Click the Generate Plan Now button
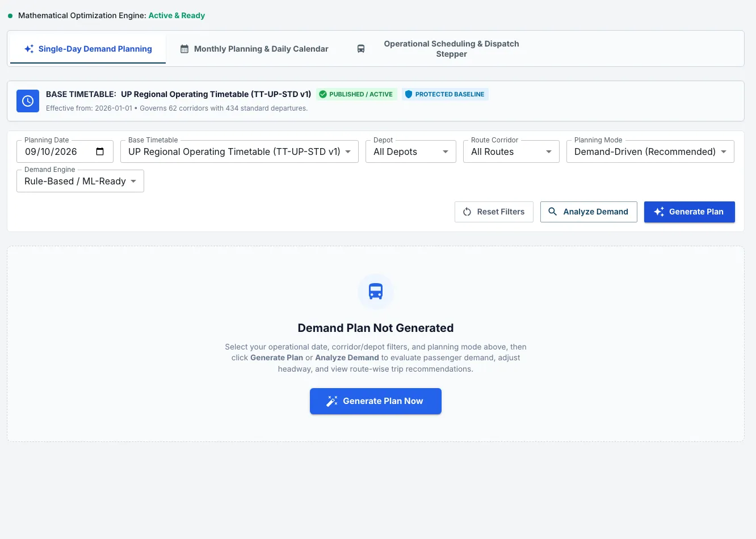Image resolution: width=756 pixels, height=539 pixels. pos(376,401)
